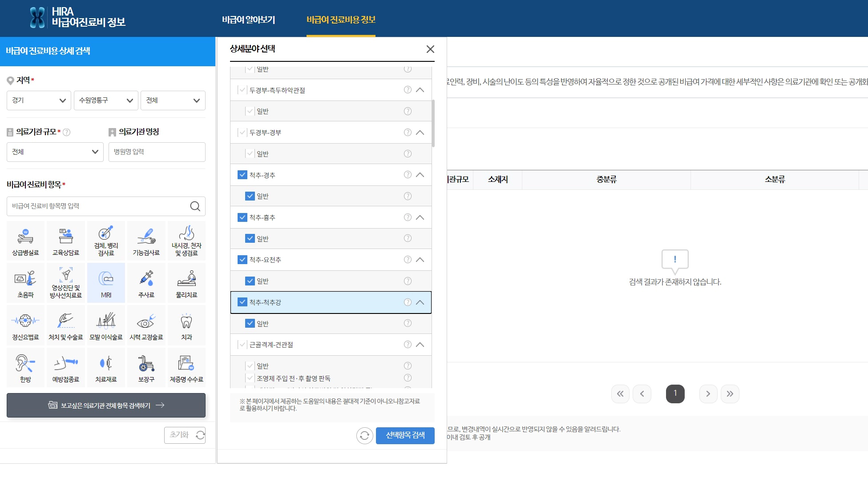Open the 물리치료 physical therapy category

pyautogui.click(x=186, y=283)
